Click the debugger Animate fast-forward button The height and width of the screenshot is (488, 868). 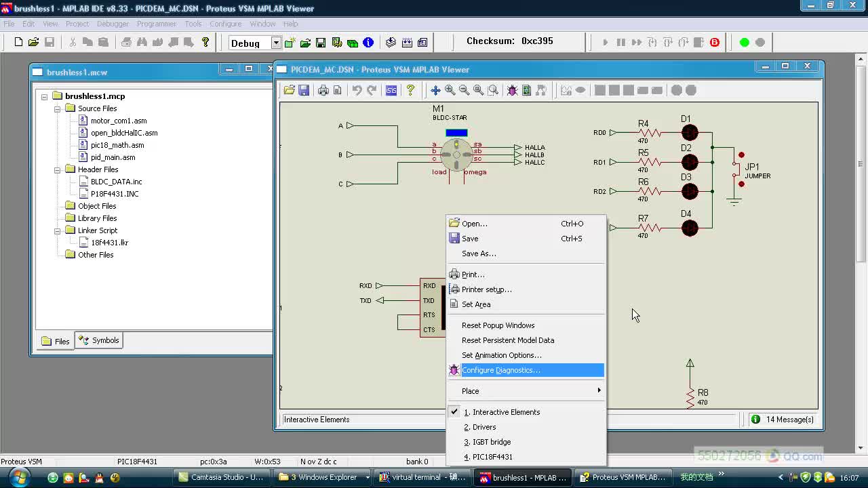pyautogui.click(x=636, y=42)
